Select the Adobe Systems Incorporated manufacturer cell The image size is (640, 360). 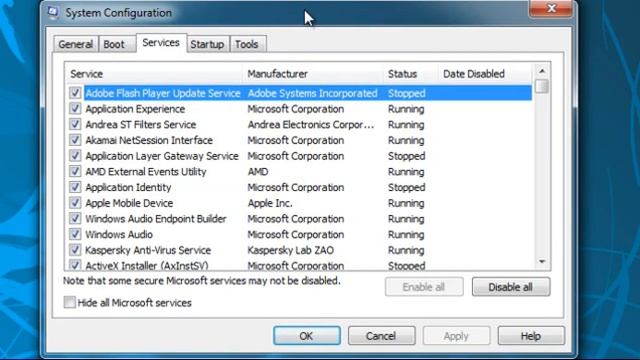tap(312, 93)
